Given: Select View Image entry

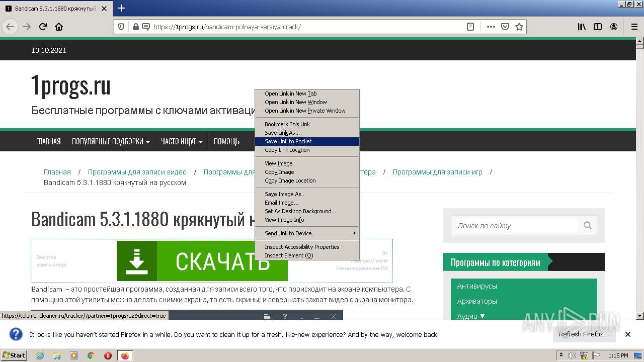Looking at the screenshot, I should pyautogui.click(x=307, y=163).
